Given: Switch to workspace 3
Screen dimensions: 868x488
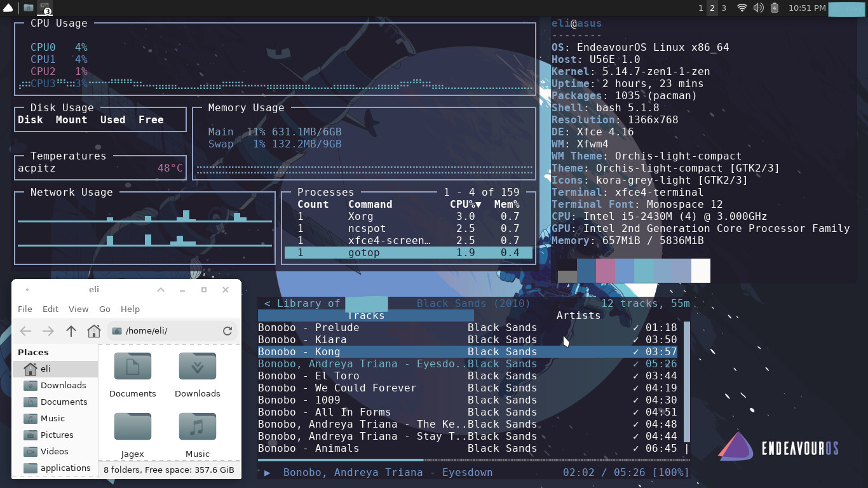Looking at the screenshot, I should tap(724, 8).
